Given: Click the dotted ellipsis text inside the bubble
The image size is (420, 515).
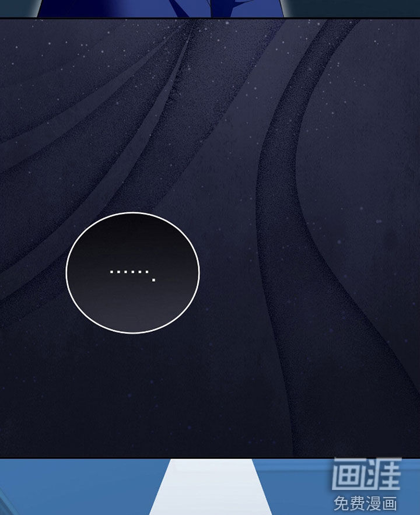Looking at the screenshot, I should (129, 271).
